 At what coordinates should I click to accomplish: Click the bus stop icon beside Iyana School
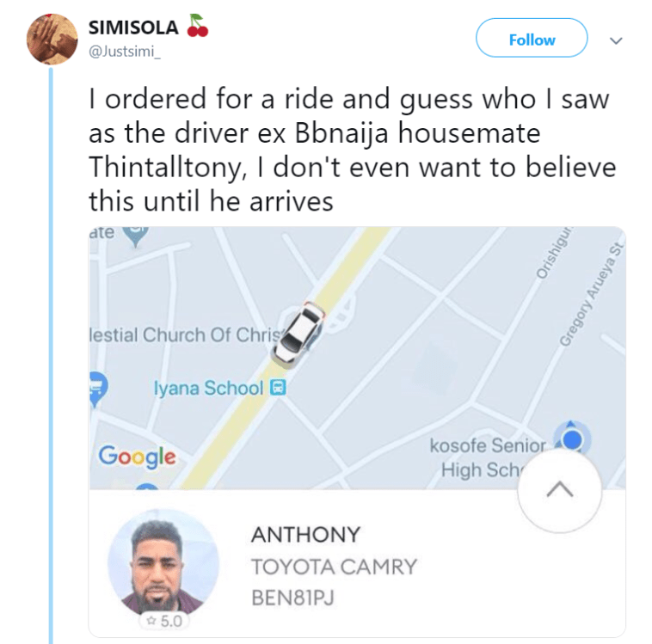tap(278, 388)
